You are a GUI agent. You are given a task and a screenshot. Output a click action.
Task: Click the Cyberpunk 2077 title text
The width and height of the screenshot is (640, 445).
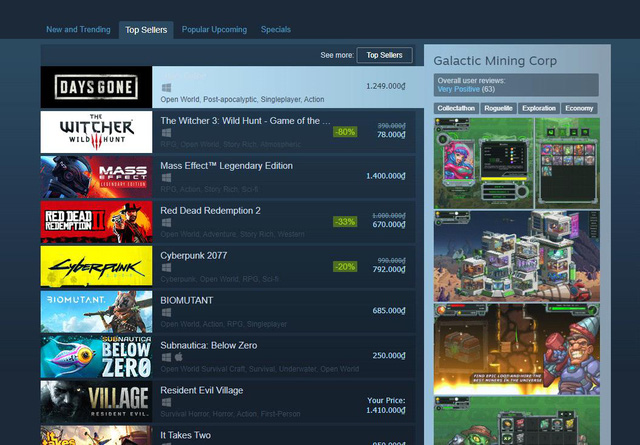tap(193, 256)
